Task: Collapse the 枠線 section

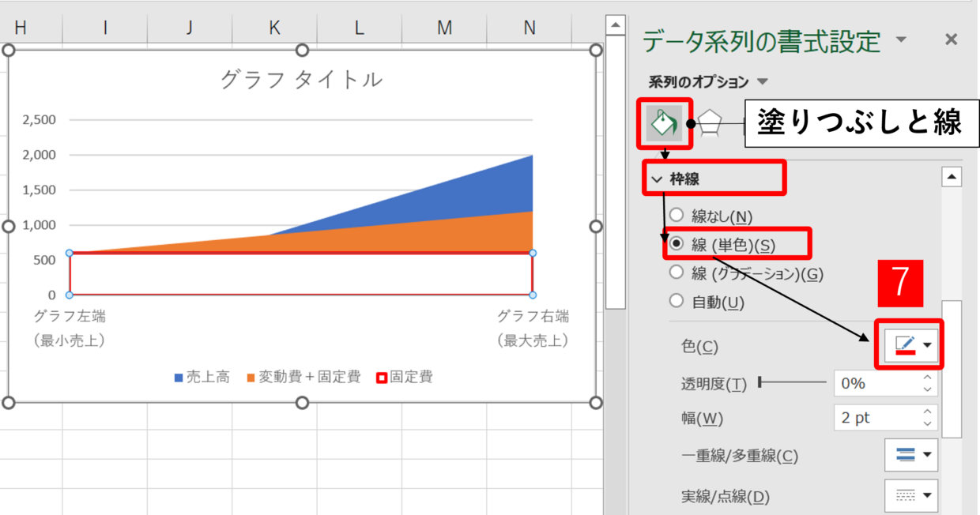Action: (656, 179)
